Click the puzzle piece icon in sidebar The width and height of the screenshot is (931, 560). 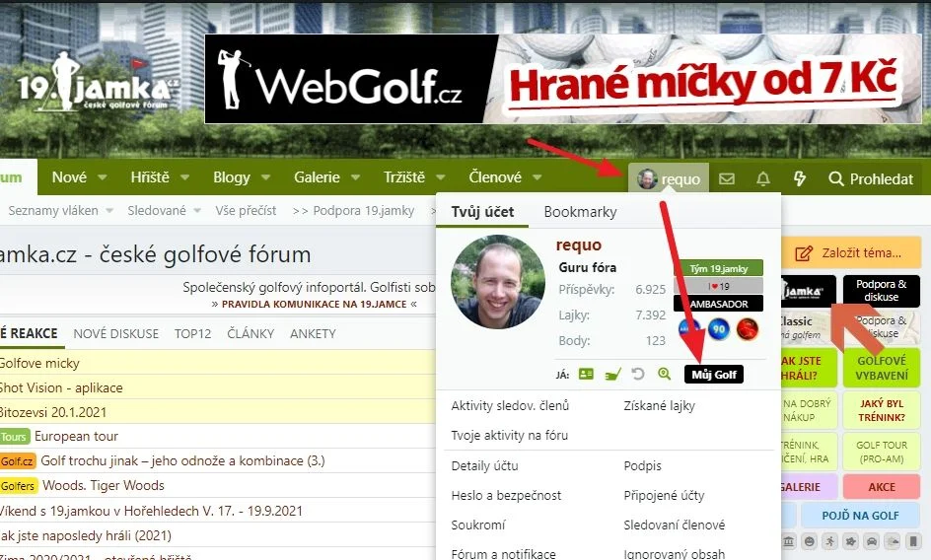pyautogui.click(x=851, y=541)
